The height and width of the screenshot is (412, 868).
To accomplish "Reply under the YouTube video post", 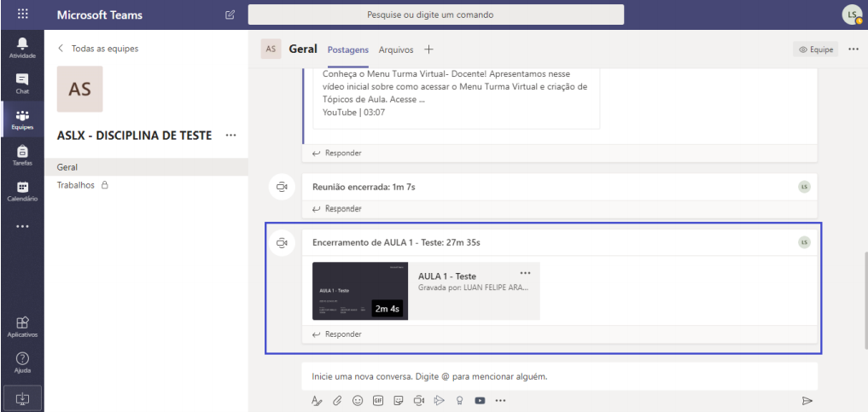I will point(337,154).
